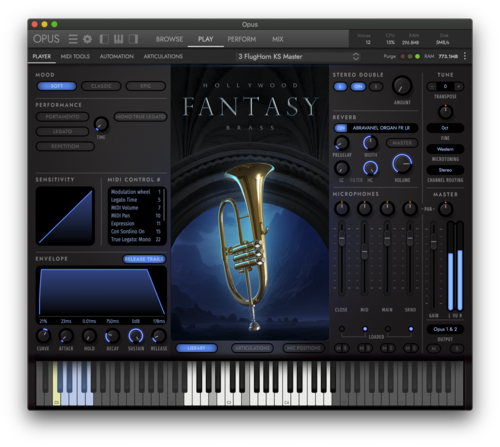The height and width of the screenshot is (447, 500).
Task: Click the Close microphone pan knob
Action: click(342, 208)
